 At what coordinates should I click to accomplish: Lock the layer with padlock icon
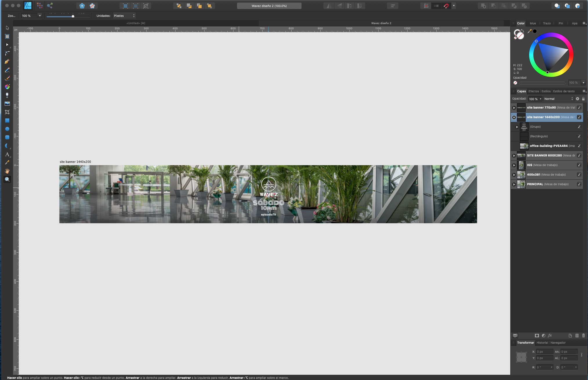pyautogui.click(x=583, y=99)
